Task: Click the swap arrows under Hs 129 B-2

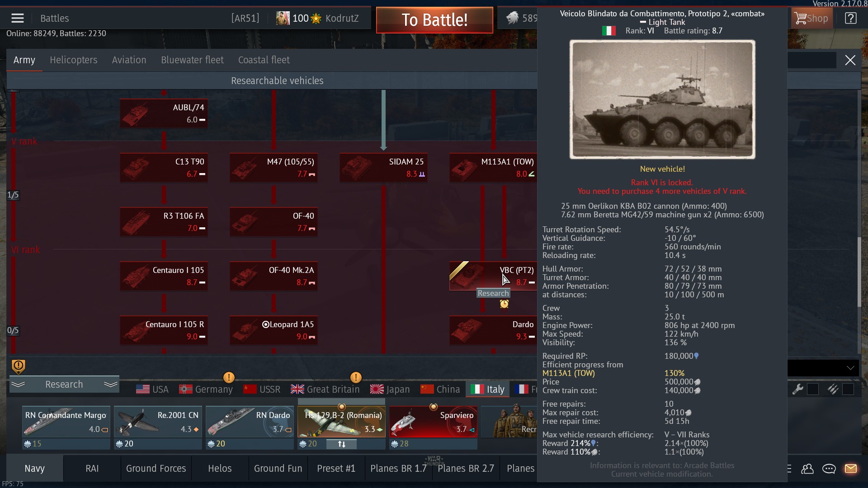Action: tap(342, 444)
